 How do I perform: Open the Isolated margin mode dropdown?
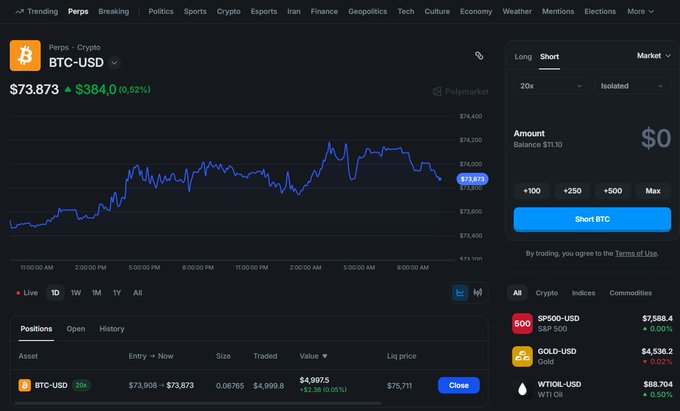coord(632,86)
